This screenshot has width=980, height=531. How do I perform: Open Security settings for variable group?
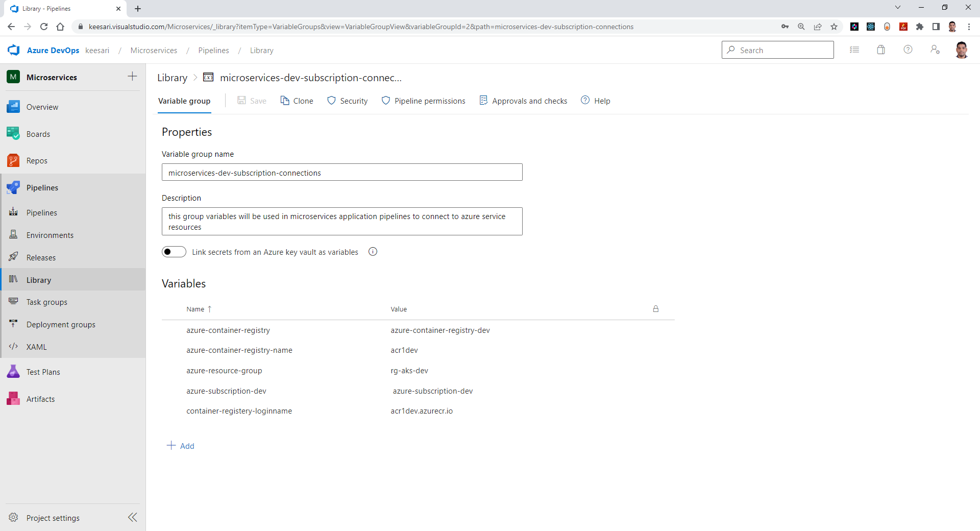pos(348,101)
